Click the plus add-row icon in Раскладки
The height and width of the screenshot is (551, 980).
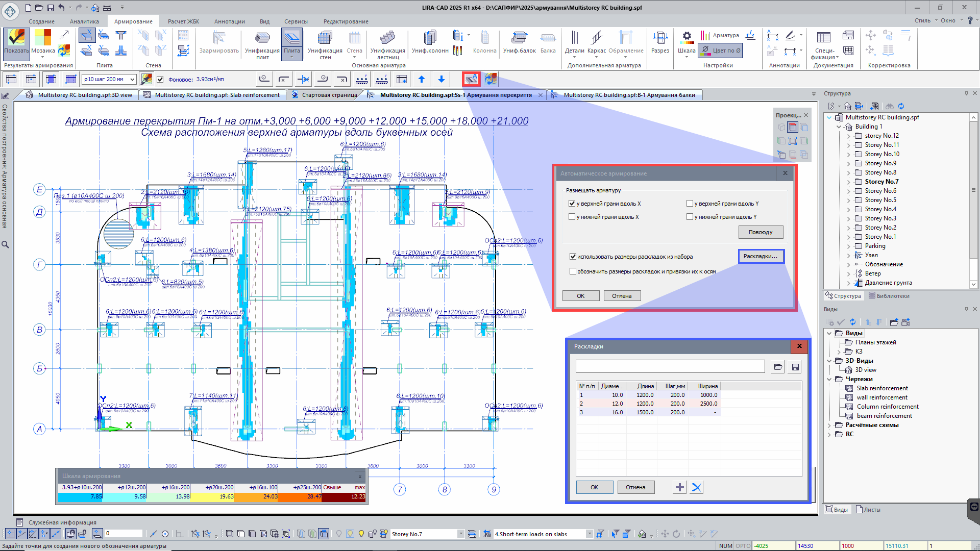(679, 487)
